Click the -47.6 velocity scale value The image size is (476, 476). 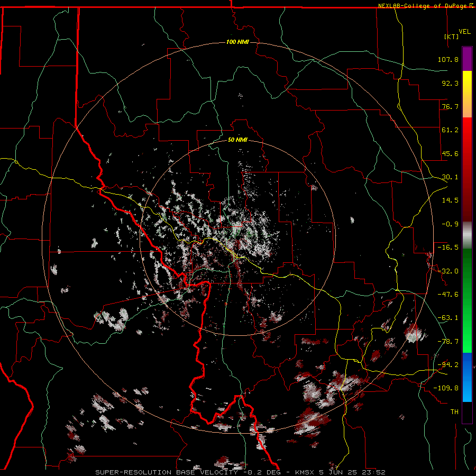(448, 295)
